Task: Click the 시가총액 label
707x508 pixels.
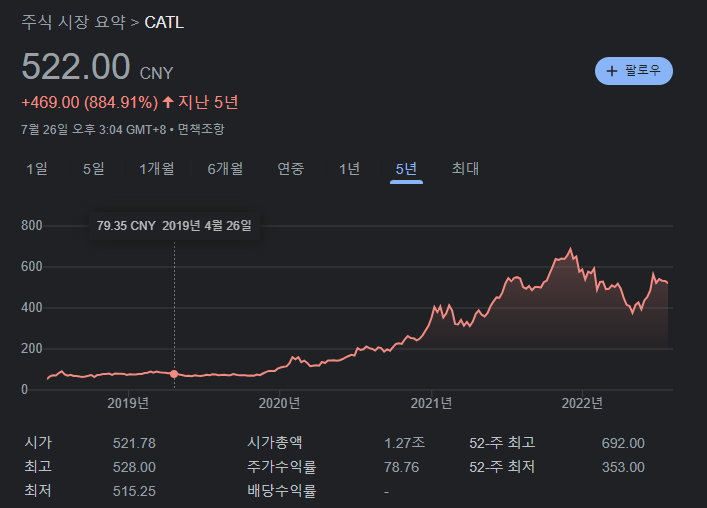Action: [x=275, y=442]
